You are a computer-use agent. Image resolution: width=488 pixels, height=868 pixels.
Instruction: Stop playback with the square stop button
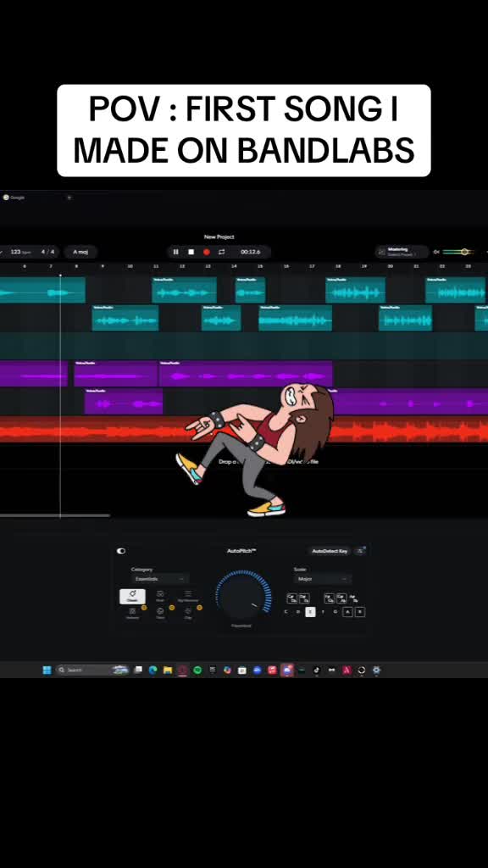[191, 252]
